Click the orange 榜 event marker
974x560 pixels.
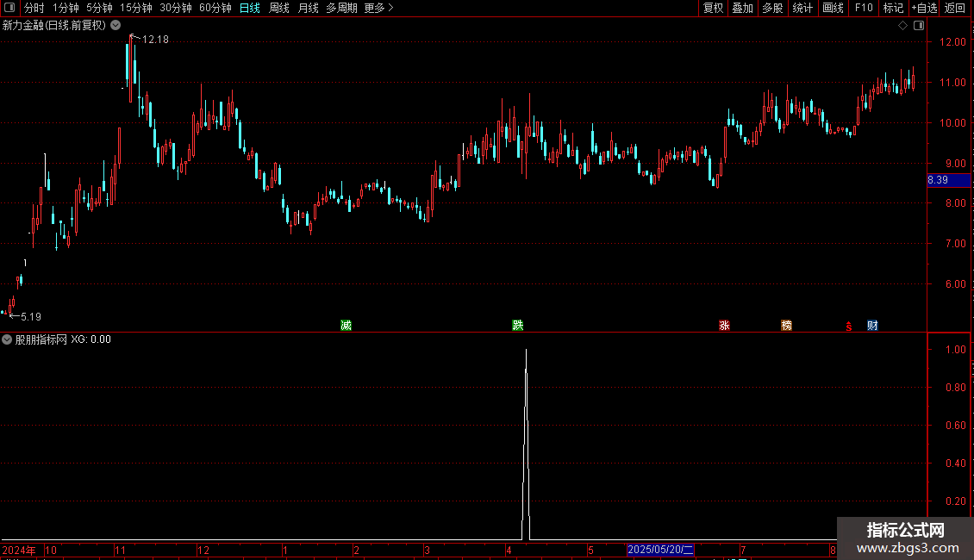[x=786, y=326]
